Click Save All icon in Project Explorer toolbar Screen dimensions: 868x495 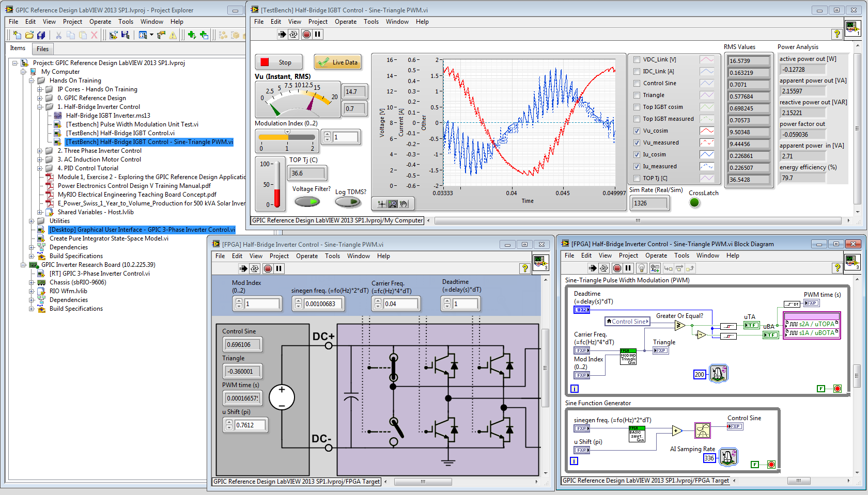[41, 35]
